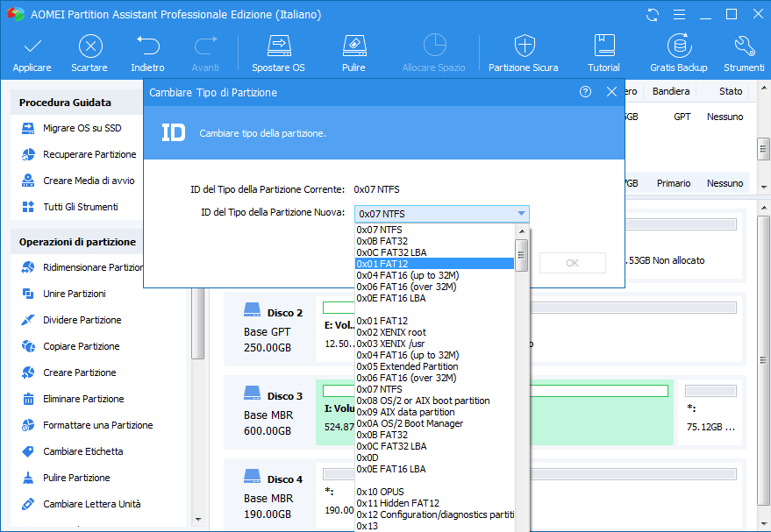Start Gratis Backup tool

pyautogui.click(x=678, y=46)
